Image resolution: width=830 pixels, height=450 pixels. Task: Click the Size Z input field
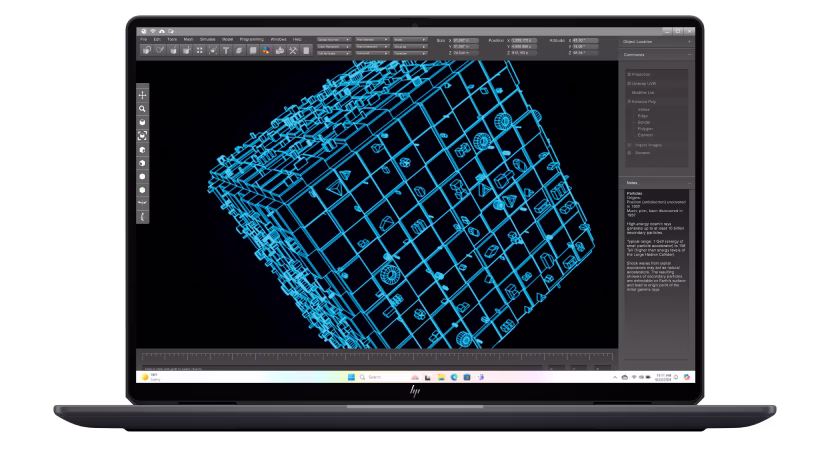click(466, 53)
